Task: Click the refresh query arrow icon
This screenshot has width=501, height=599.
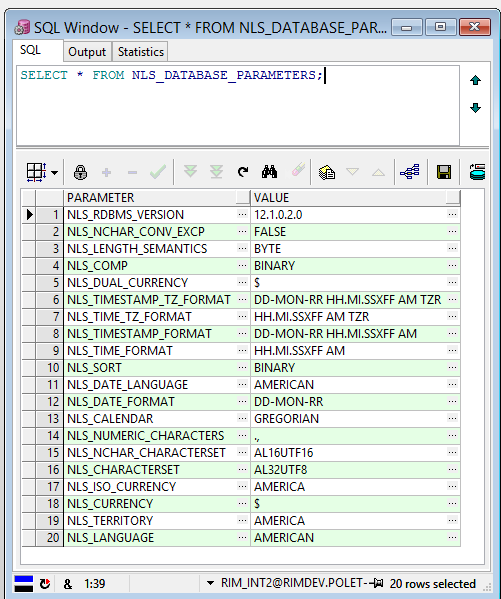Action: point(243,172)
